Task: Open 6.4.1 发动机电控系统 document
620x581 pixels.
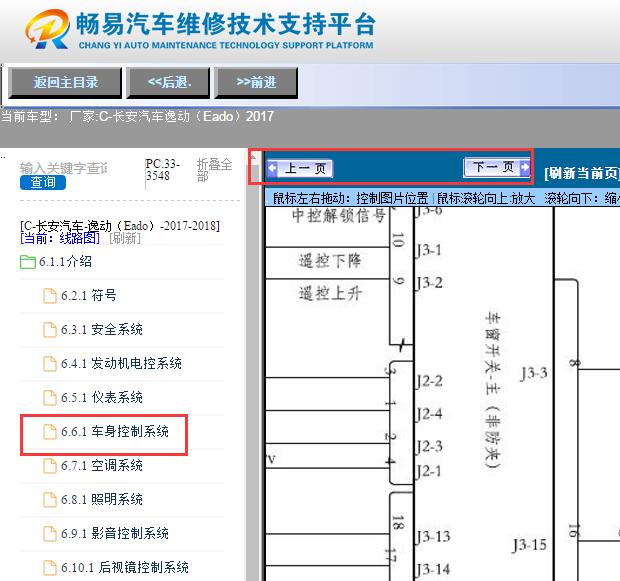Action: [121, 363]
